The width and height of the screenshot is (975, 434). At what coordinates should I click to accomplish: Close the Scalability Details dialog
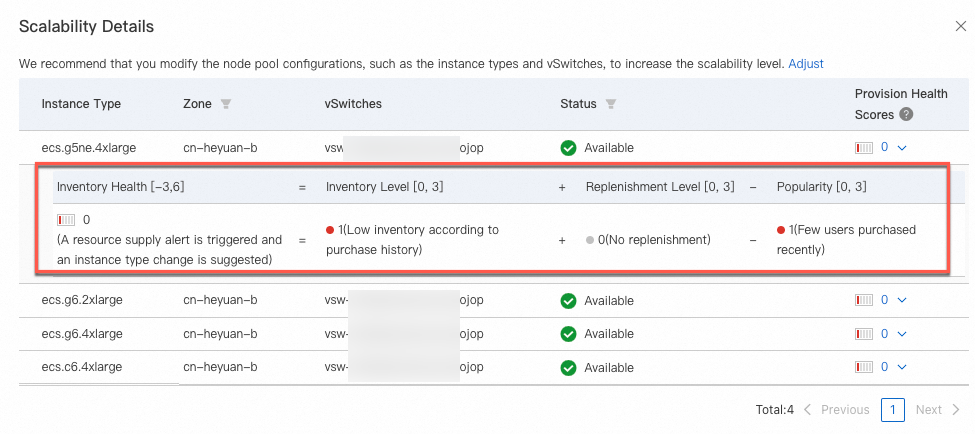pos(961,27)
